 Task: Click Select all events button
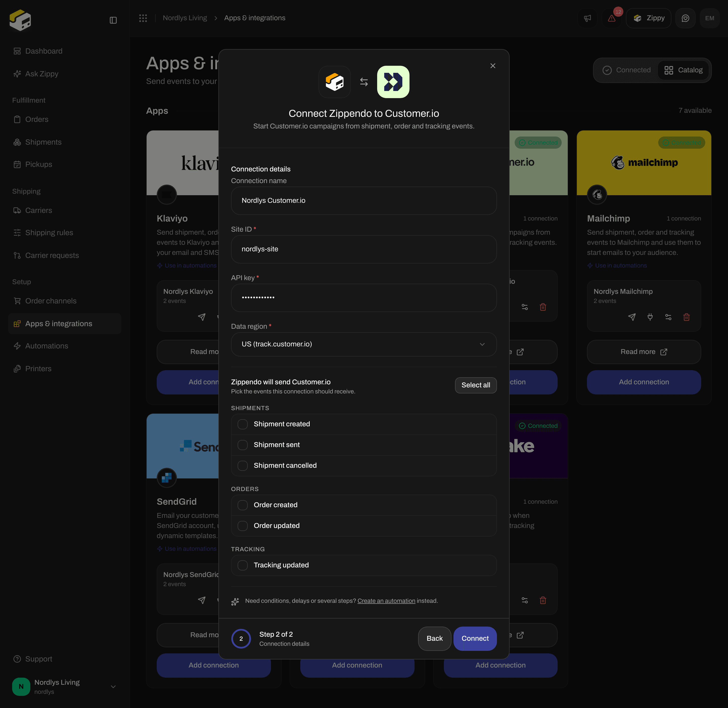tap(475, 385)
